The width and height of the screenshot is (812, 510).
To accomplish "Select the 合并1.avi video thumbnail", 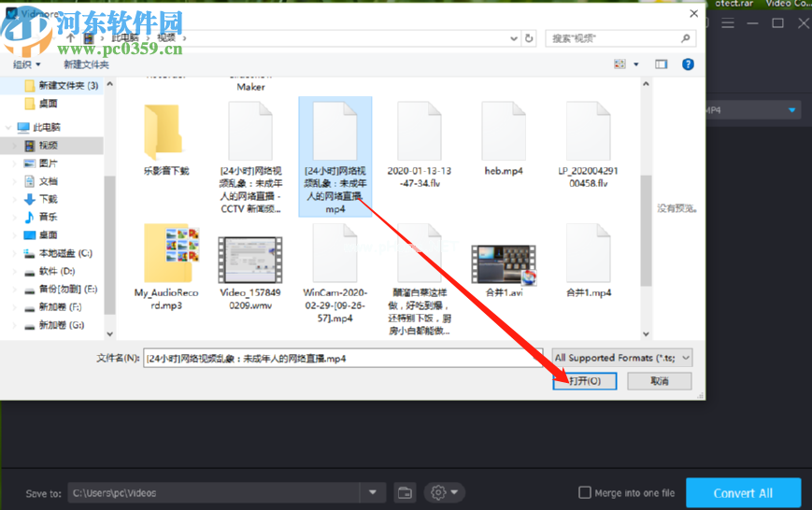I will 504,264.
